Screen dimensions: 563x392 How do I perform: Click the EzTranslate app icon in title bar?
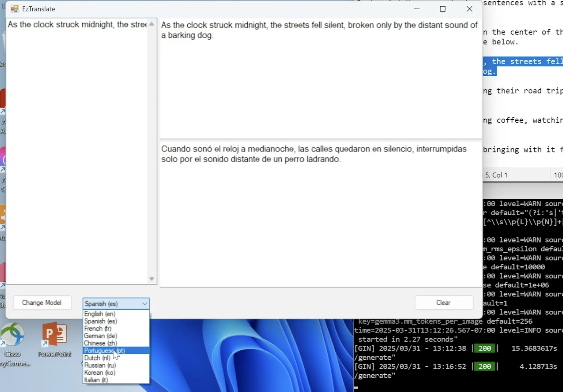point(15,9)
